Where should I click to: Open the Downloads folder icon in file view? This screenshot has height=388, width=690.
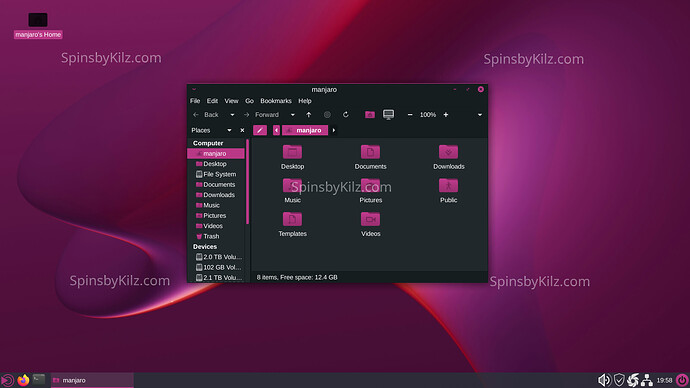pyautogui.click(x=448, y=152)
